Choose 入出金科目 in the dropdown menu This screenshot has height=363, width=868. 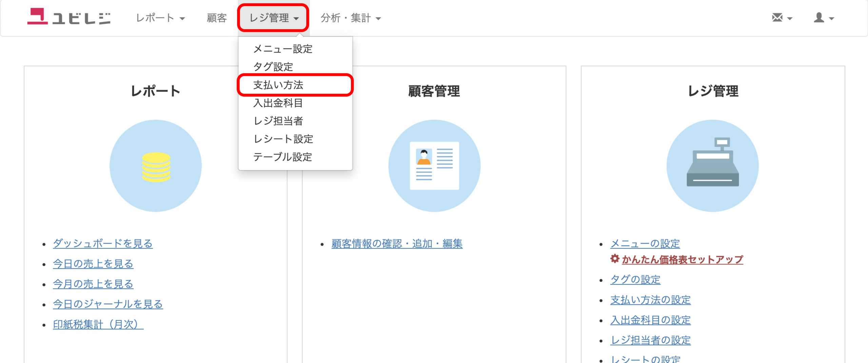click(295, 103)
